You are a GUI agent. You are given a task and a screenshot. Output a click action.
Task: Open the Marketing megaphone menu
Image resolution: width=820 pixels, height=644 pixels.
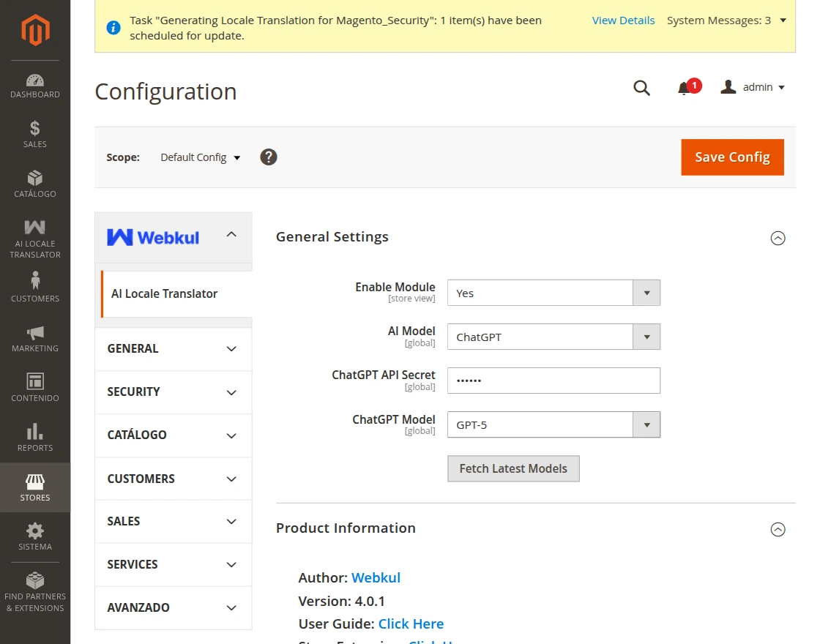35,339
